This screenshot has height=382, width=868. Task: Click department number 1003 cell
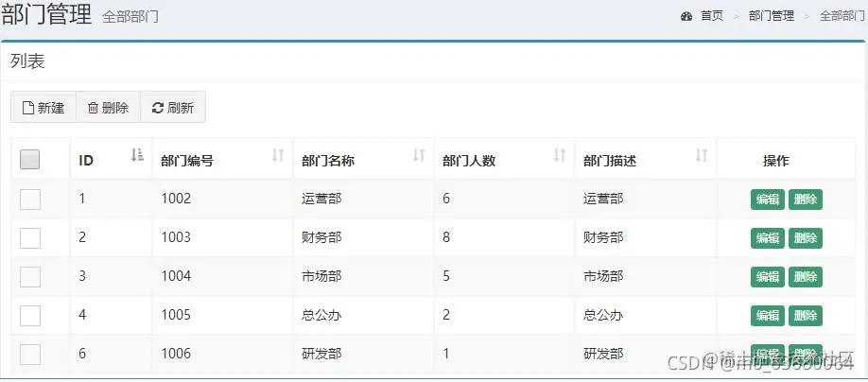(x=176, y=237)
